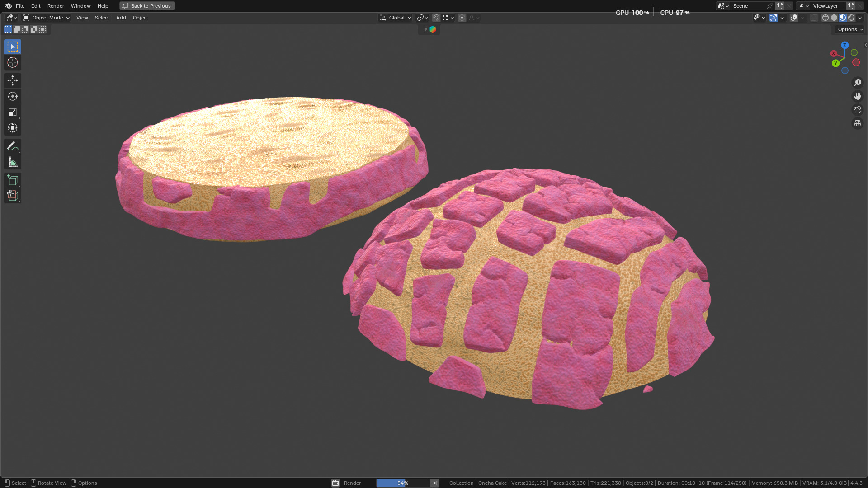Activate the Add Cube tool
Screen dimensions: 868x488
point(13,180)
